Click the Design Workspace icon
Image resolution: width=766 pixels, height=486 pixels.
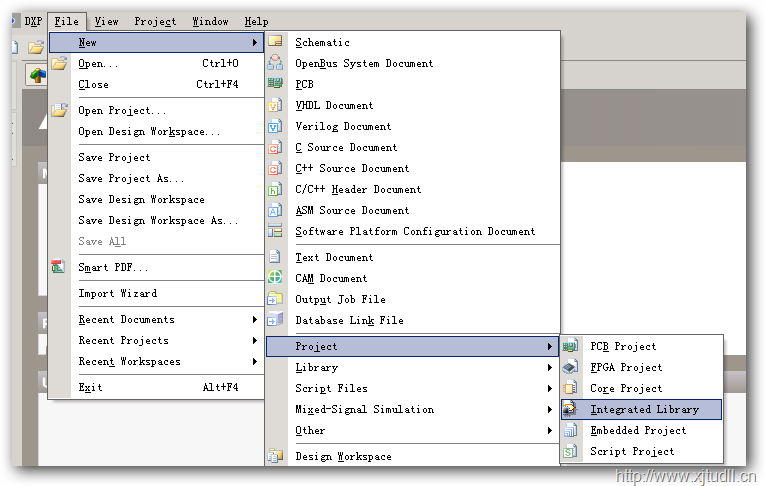(x=275, y=456)
